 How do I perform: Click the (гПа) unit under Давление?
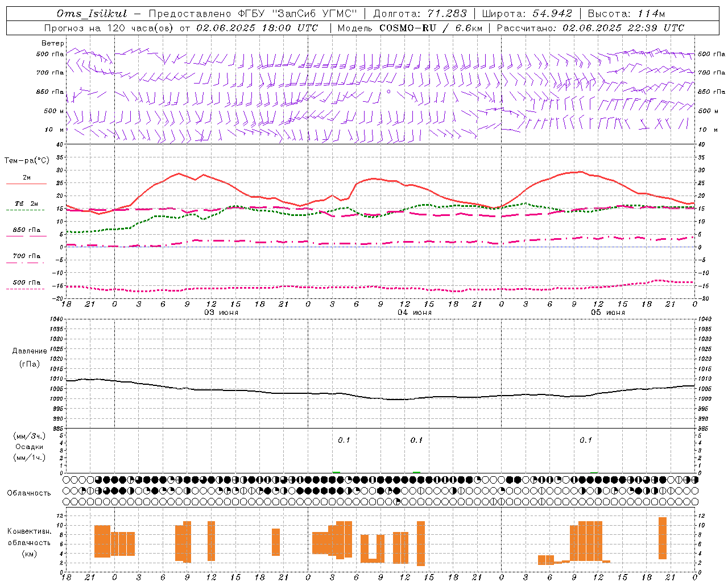[x=30, y=364]
